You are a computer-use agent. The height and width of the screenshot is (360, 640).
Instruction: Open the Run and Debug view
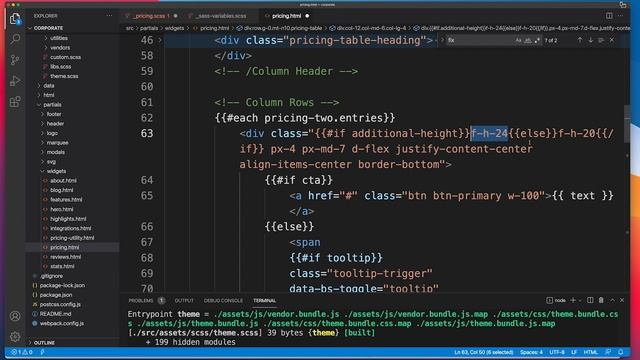point(15,81)
